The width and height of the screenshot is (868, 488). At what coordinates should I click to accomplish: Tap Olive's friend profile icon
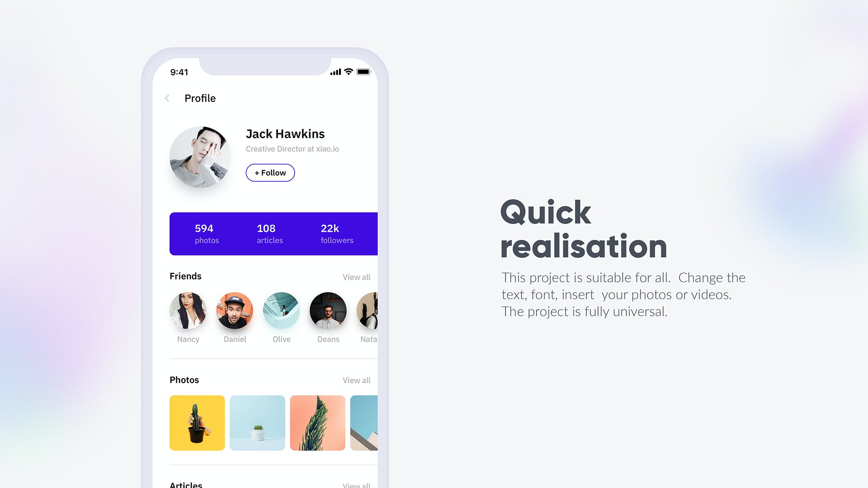pyautogui.click(x=280, y=310)
